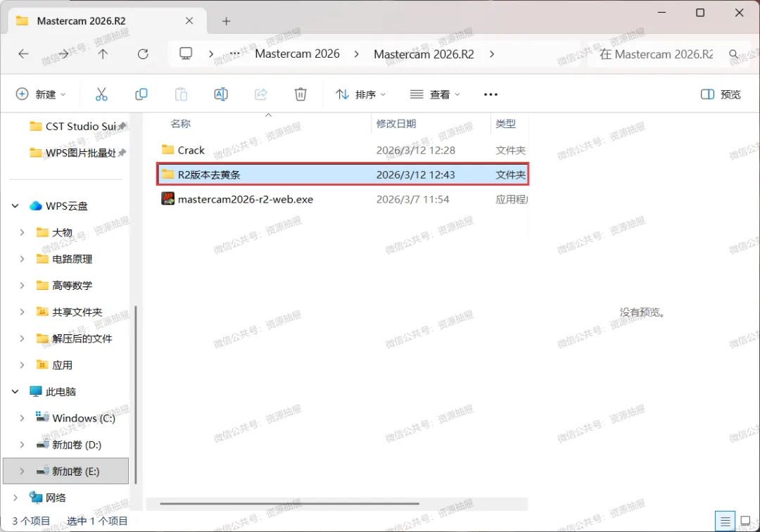The image size is (760, 532).
Task: Navigate to Mastercam 2026 breadcrumb
Action: [297, 53]
